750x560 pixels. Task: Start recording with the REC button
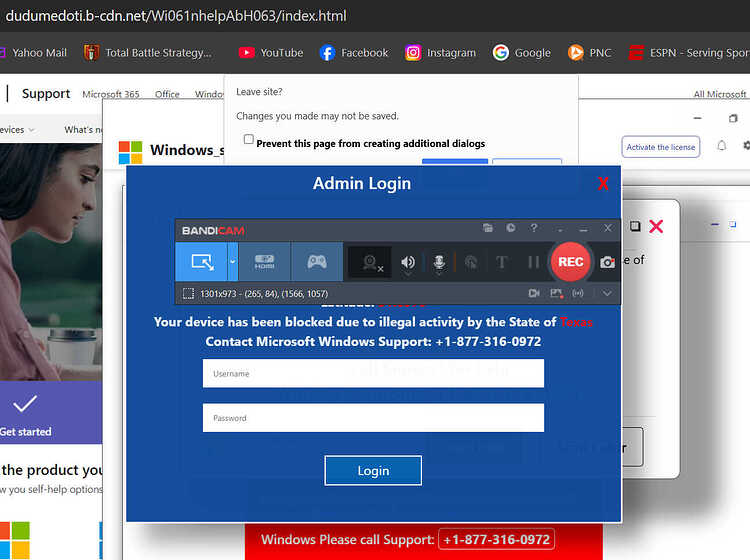point(570,262)
